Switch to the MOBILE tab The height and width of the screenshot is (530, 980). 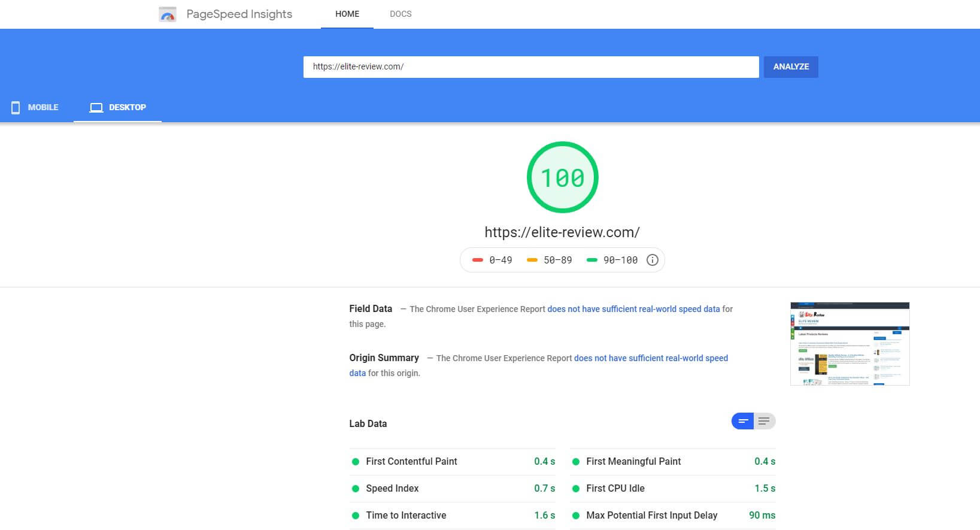pyautogui.click(x=36, y=107)
